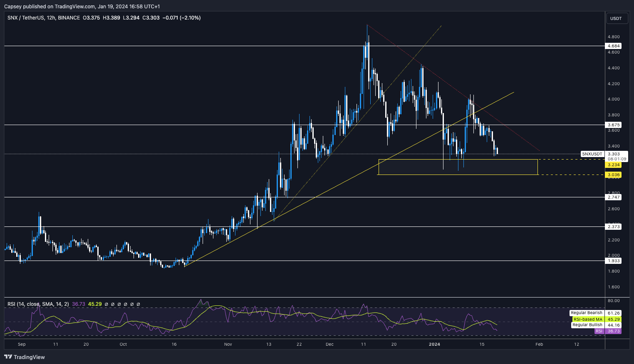Image resolution: width=634 pixels, height=364 pixels.
Task: Click the Oct label on the time axis
Action: coord(123,344)
